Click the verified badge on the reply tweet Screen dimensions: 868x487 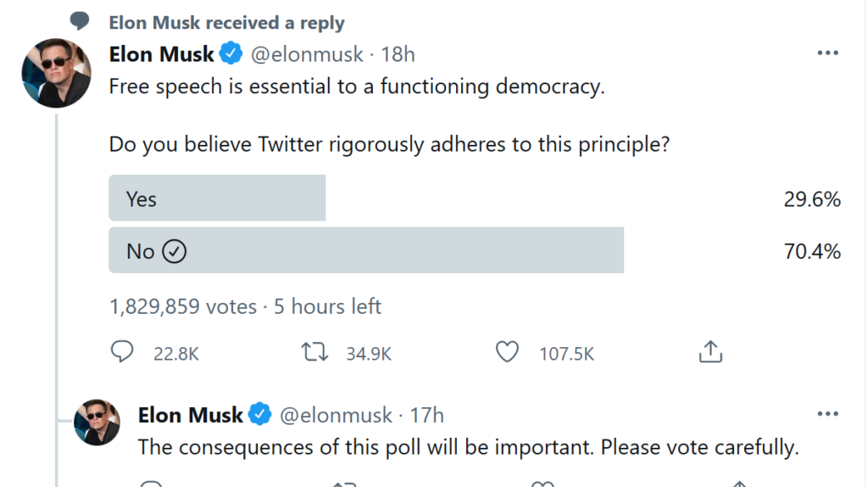tap(260, 415)
